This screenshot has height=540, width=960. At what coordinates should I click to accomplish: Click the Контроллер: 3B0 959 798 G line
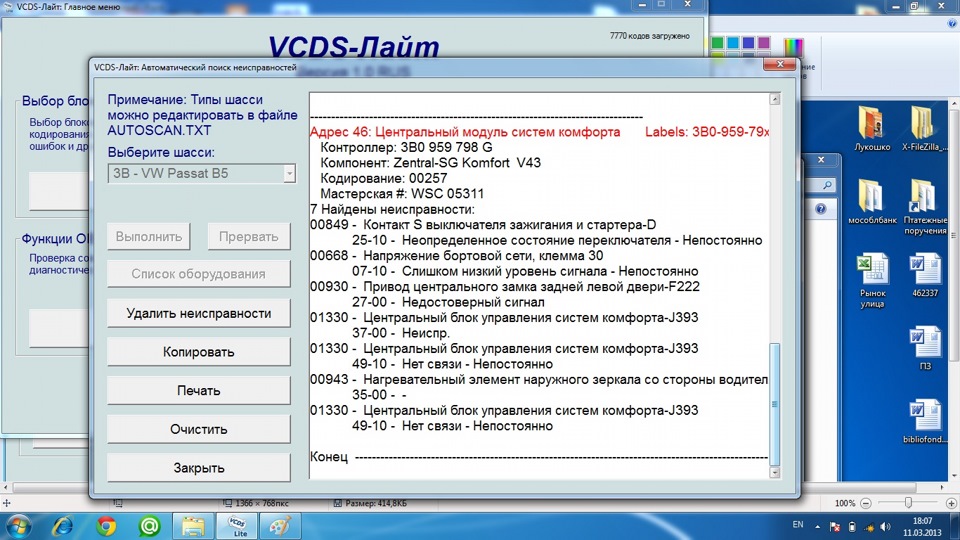[406, 148]
